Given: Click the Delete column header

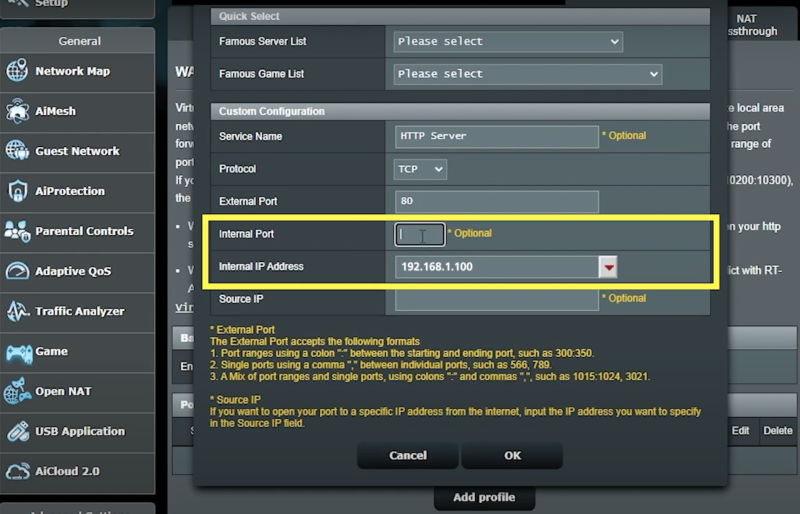Looking at the screenshot, I should (x=778, y=430).
